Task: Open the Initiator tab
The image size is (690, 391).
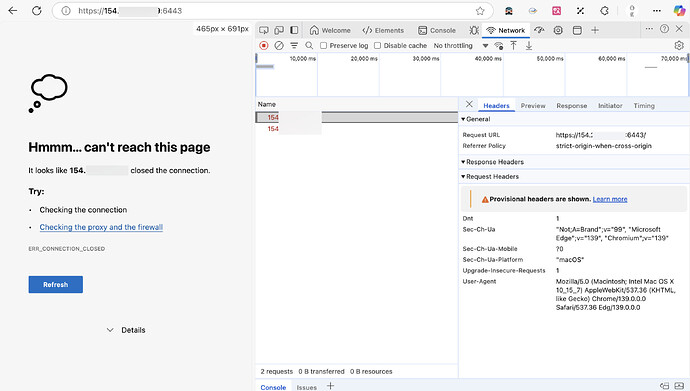Action: [x=610, y=106]
